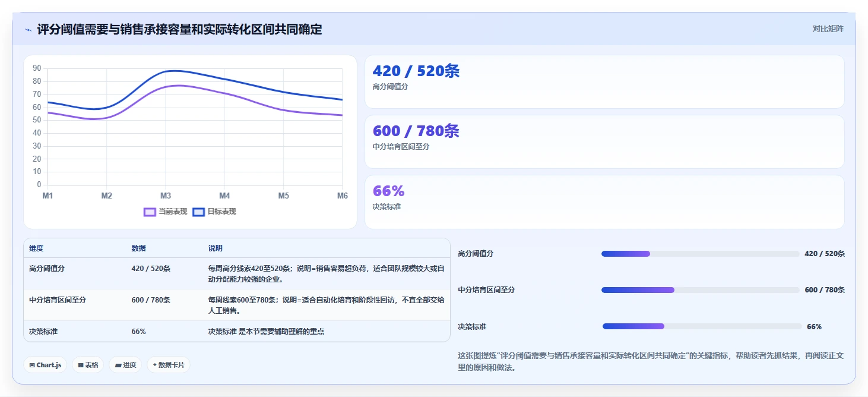Click the 600 / 780条 progress value label

click(825, 290)
